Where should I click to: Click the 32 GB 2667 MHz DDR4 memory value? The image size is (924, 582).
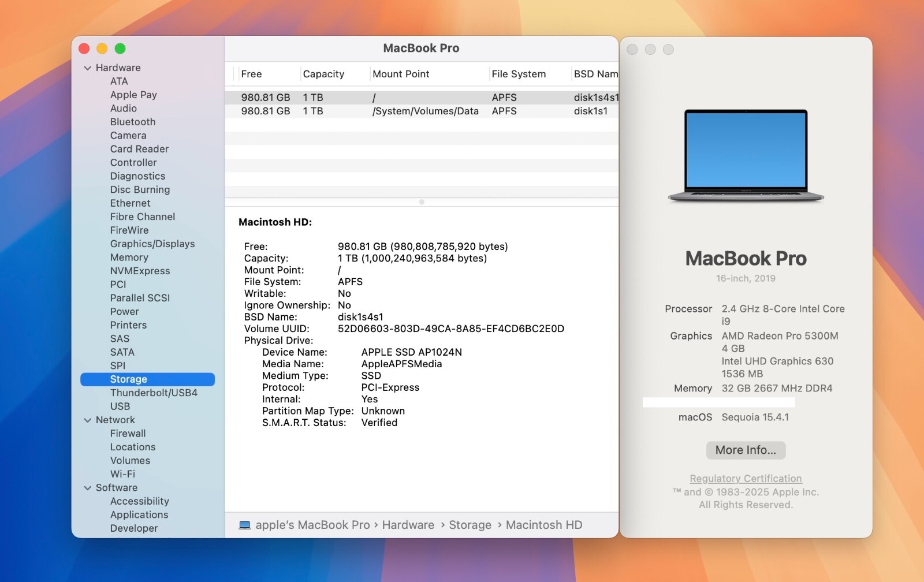[x=777, y=388]
